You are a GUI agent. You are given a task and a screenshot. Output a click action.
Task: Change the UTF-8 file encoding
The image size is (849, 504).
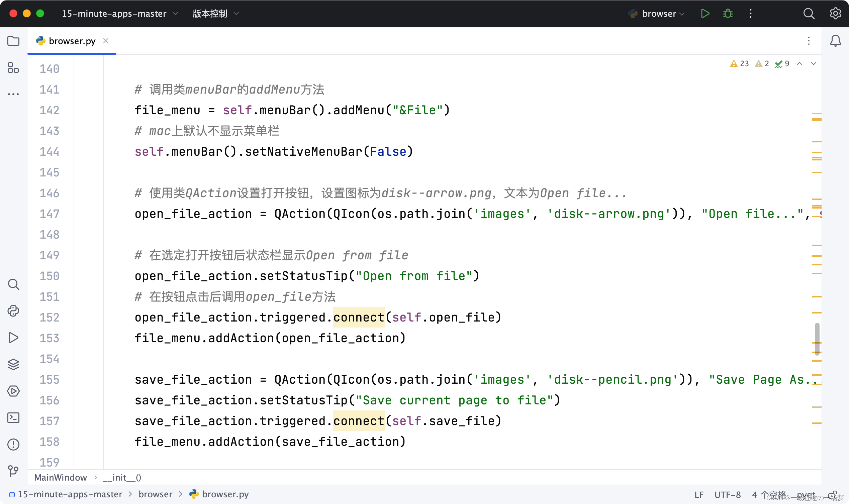click(728, 495)
